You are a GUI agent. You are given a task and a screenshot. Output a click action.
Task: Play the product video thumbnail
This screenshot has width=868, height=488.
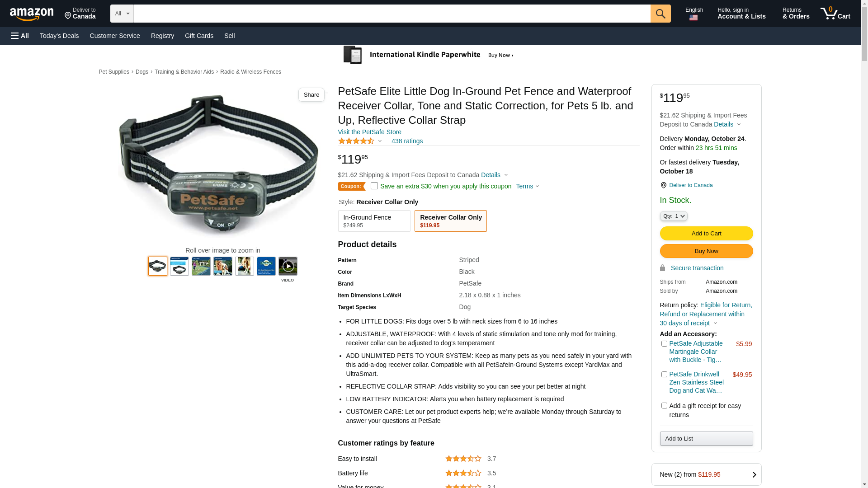coord(288,267)
